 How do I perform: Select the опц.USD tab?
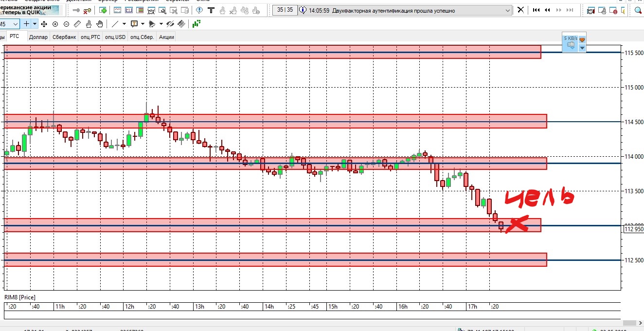[115, 37]
